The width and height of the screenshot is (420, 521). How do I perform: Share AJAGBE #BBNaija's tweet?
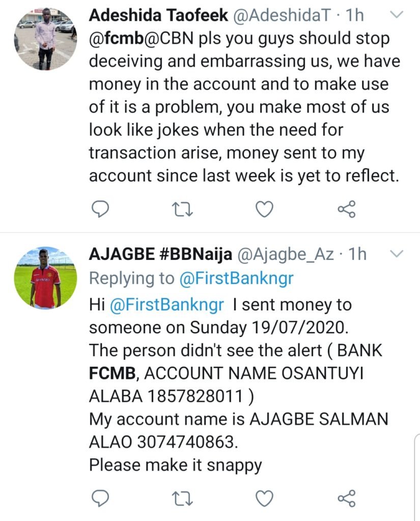pos(347,497)
